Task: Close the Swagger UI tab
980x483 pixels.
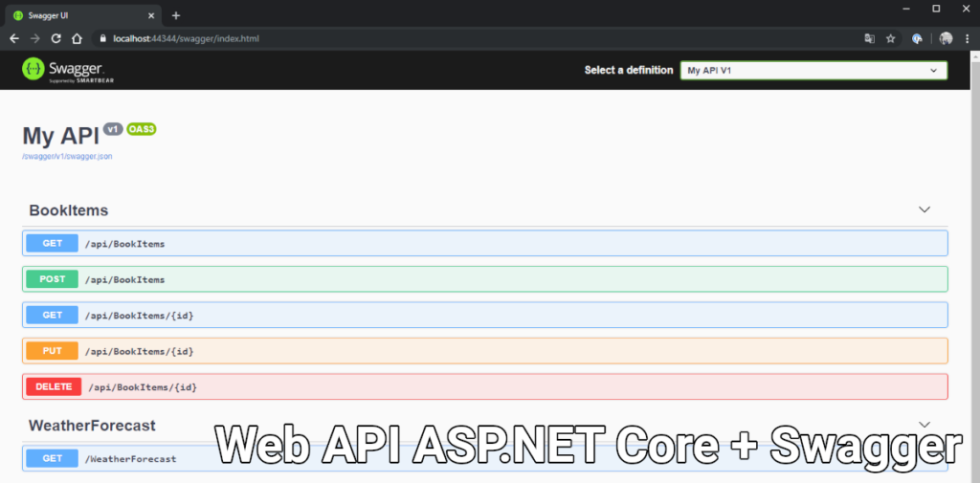Action: tap(152, 15)
